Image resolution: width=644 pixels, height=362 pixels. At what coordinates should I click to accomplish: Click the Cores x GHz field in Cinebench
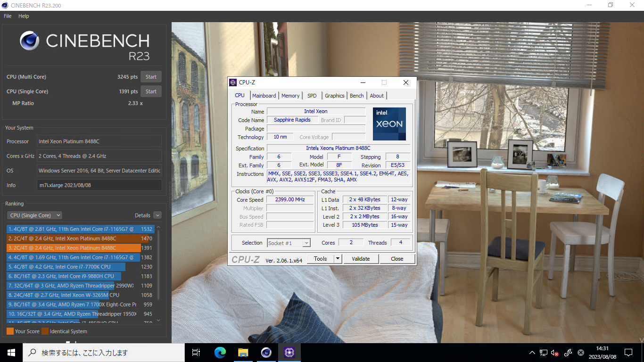click(99, 156)
